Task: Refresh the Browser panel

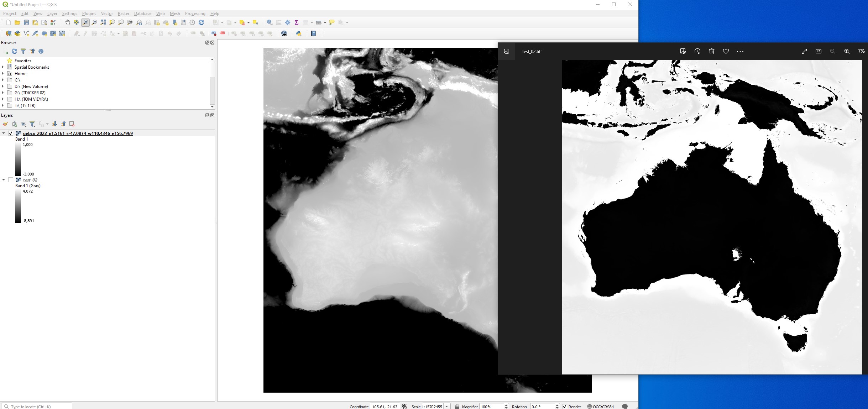Action: pos(14,51)
